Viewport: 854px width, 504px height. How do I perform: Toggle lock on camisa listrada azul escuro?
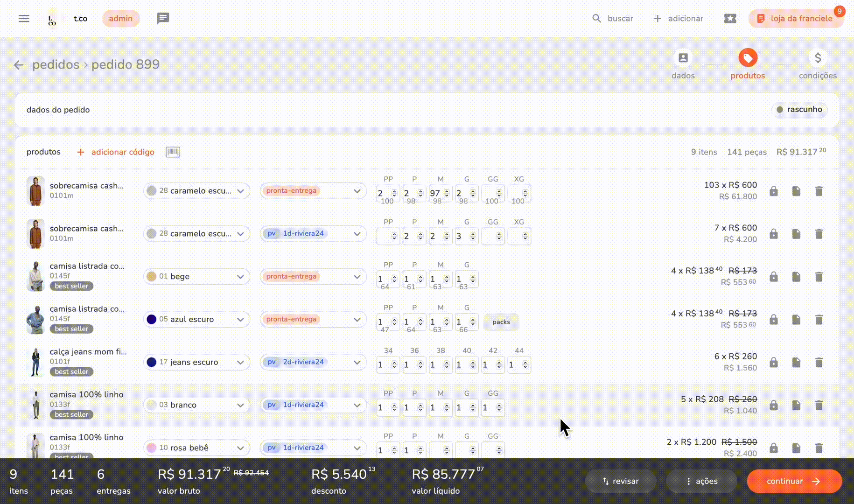click(773, 320)
